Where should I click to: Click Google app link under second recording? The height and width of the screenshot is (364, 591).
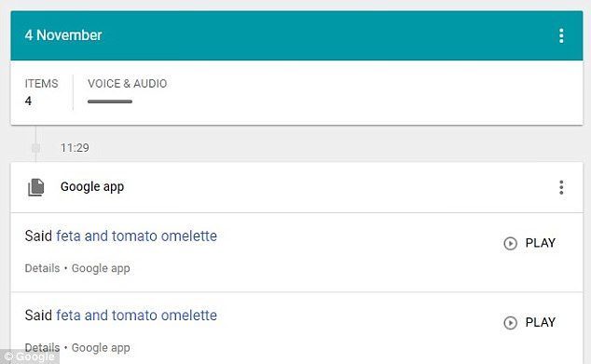[101, 348]
